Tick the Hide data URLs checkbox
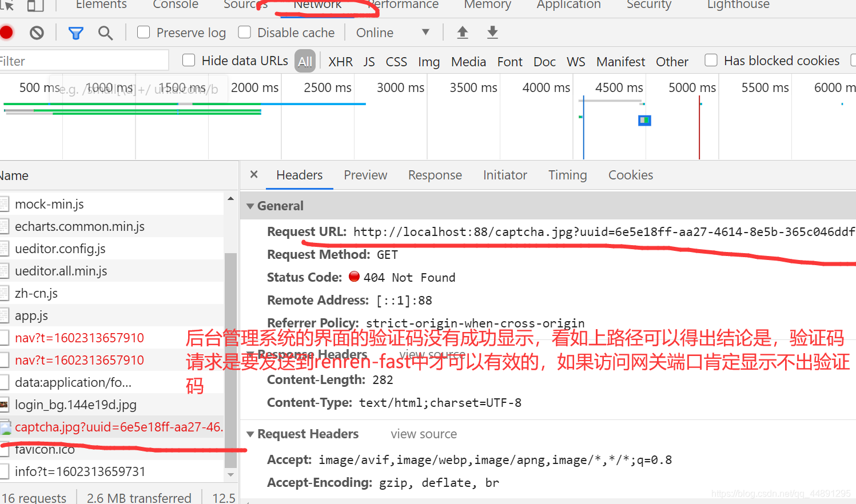The image size is (856, 504). [189, 60]
